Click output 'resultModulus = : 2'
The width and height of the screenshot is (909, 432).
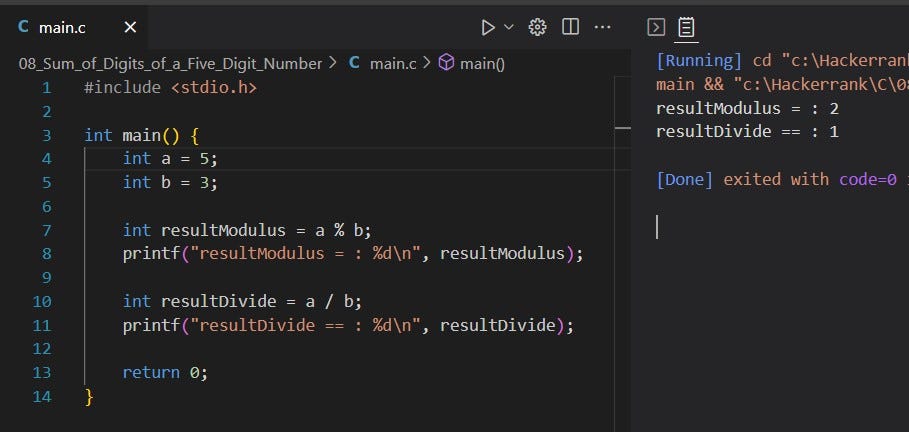tap(747, 108)
